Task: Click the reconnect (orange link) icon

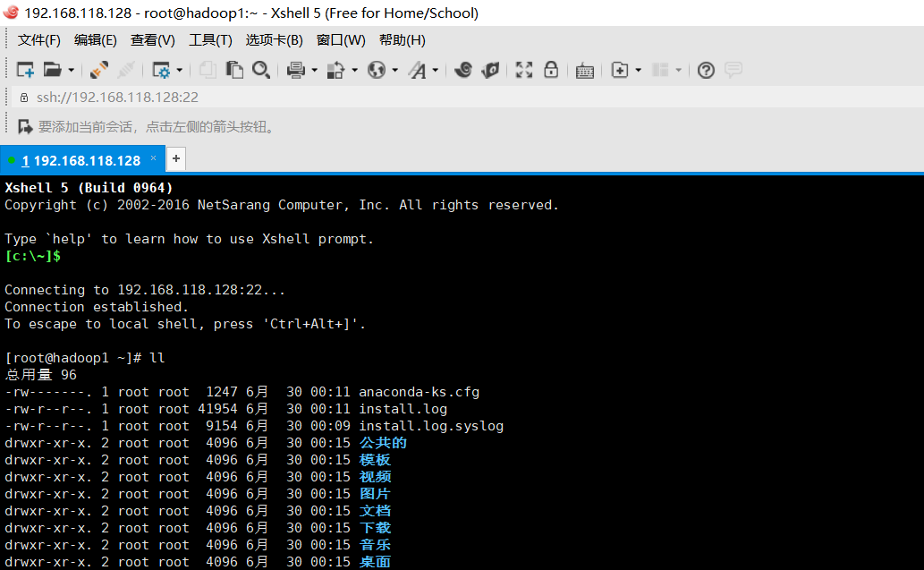Action: tap(99, 70)
